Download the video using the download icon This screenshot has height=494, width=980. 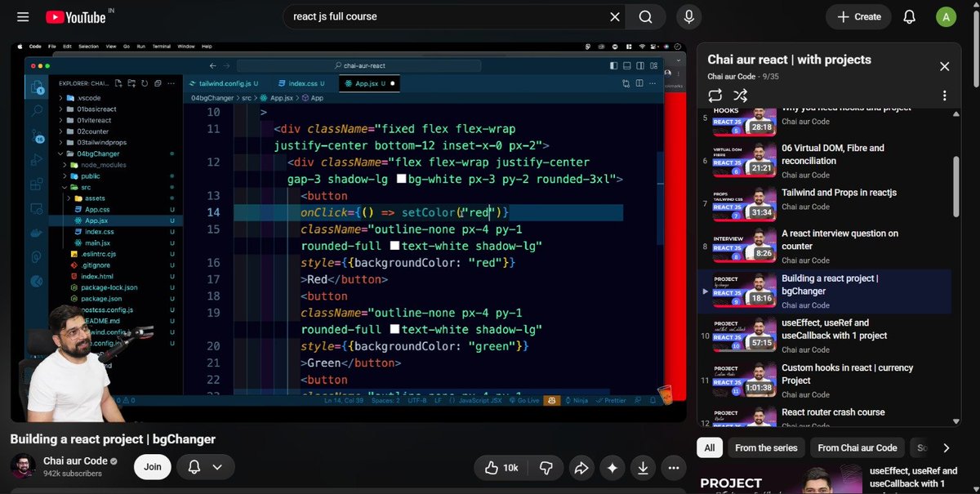point(643,468)
